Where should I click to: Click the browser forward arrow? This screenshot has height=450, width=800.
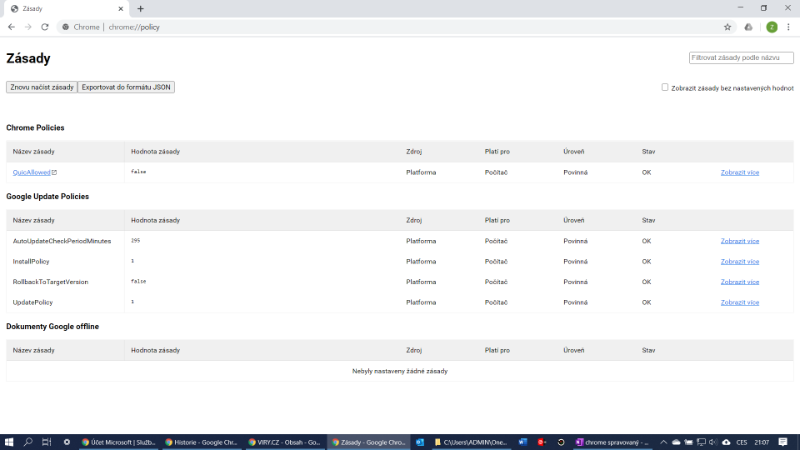click(x=28, y=27)
